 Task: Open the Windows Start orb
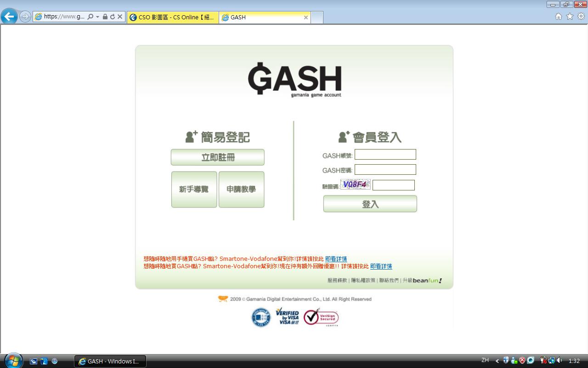(13, 360)
